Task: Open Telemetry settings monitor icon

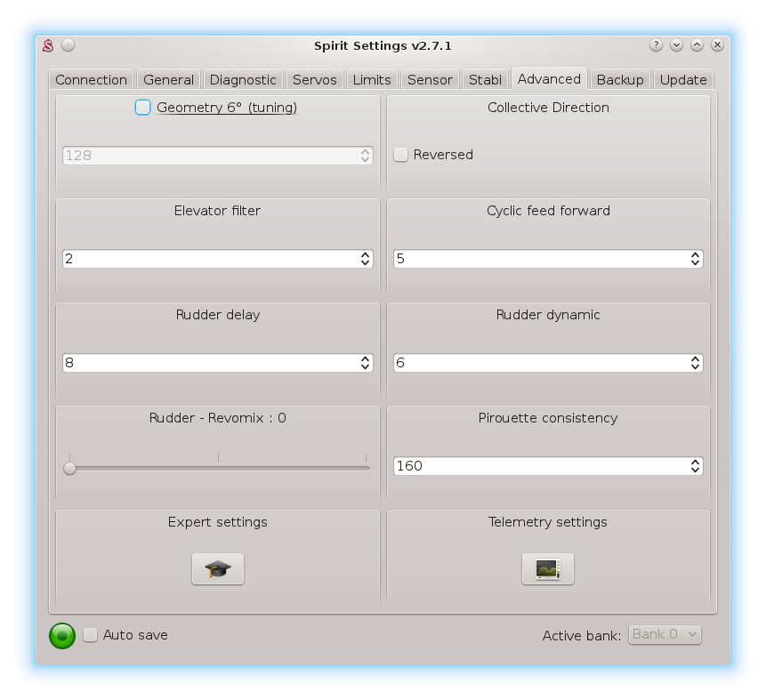Action: [x=547, y=569]
